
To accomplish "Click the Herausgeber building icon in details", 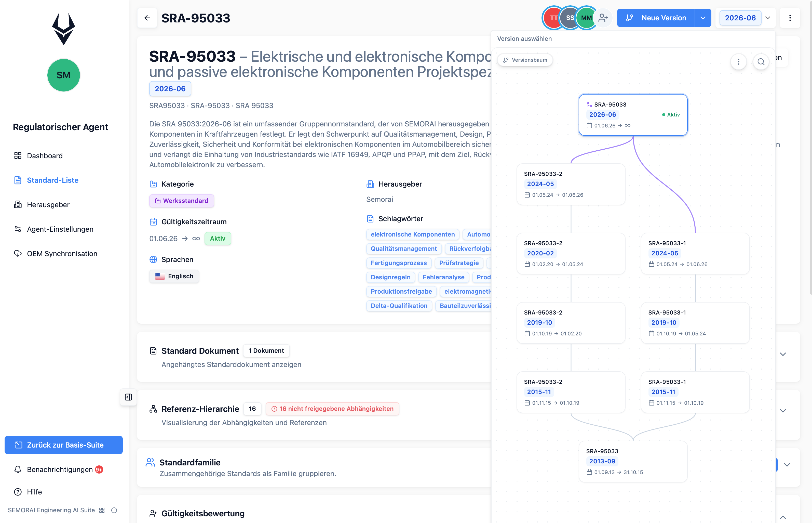I will (370, 184).
